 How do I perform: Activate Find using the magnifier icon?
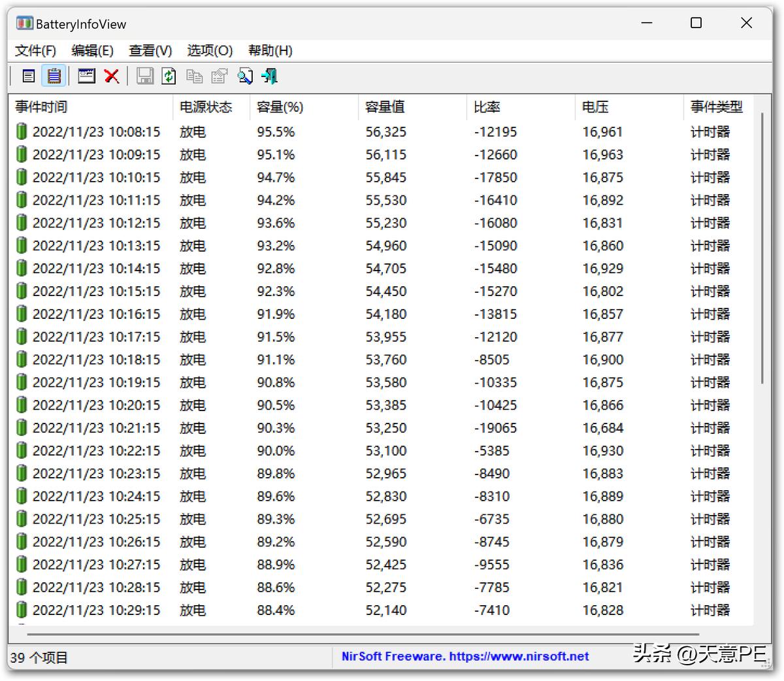coord(245,76)
